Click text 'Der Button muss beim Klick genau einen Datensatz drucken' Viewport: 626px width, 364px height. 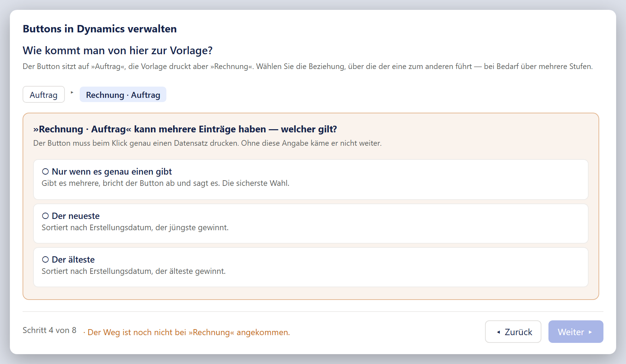point(136,143)
